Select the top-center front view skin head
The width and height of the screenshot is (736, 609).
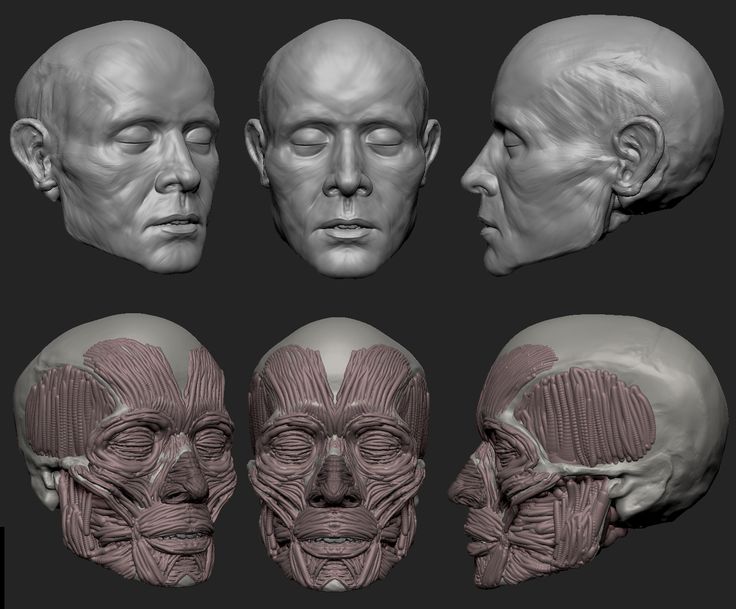coord(343,150)
